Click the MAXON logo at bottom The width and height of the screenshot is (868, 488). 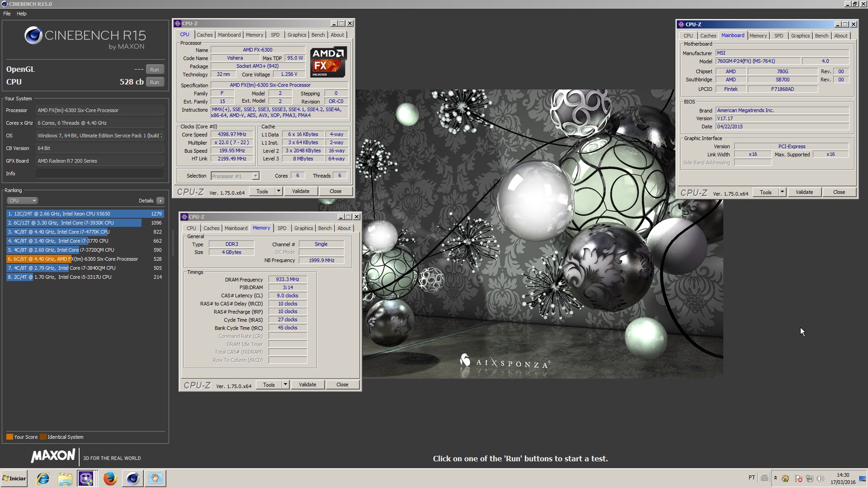click(53, 455)
